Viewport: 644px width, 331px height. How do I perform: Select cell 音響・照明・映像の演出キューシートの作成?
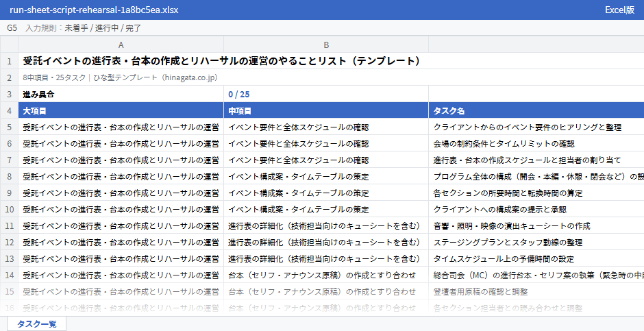(x=536, y=225)
